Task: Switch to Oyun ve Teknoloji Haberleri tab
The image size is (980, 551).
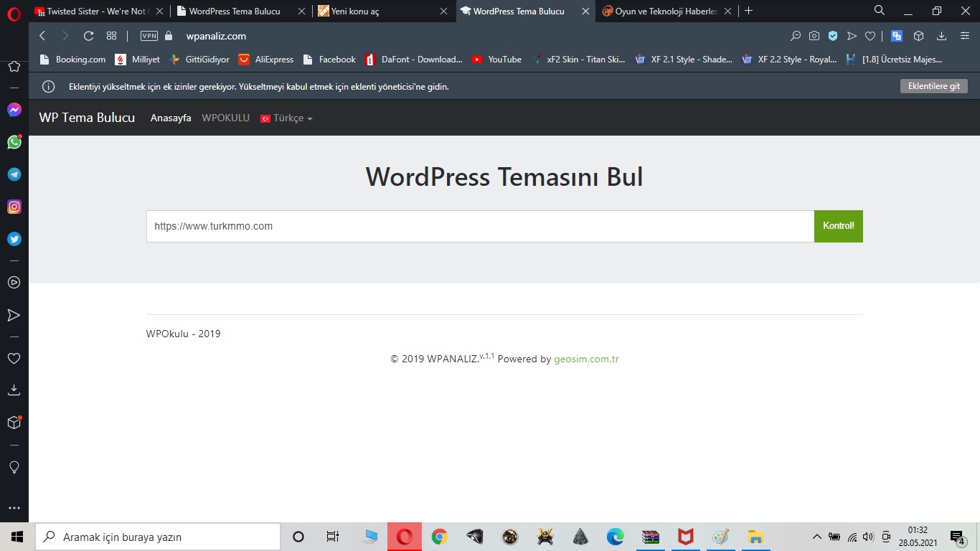Action: pos(668,11)
